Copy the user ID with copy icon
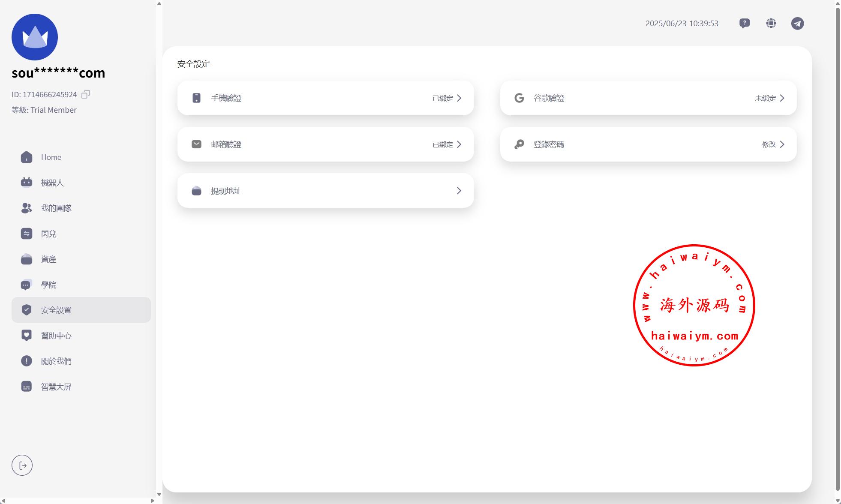The height and width of the screenshot is (504, 841). [x=86, y=94]
